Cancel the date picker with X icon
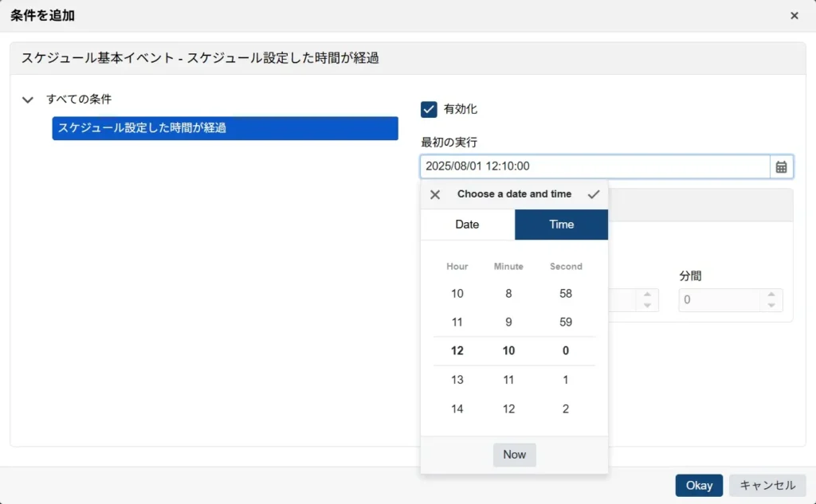This screenshot has width=816, height=504. tap(435, 194)
